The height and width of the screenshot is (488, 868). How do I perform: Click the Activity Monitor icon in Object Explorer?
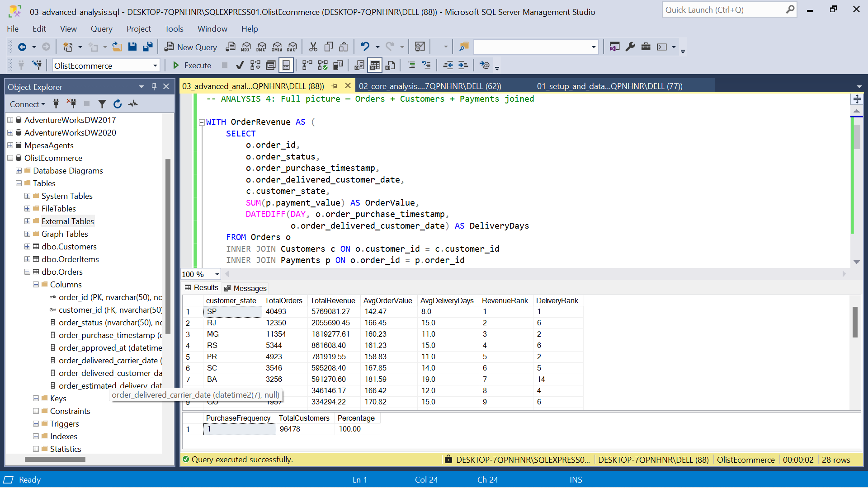point(133,104)
